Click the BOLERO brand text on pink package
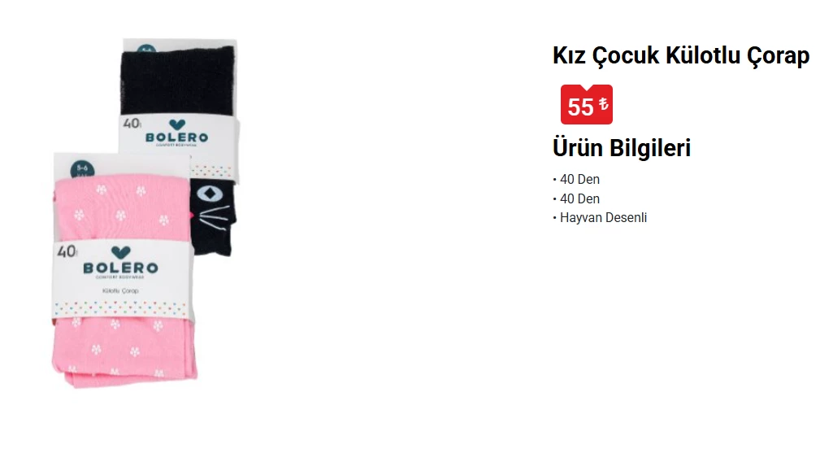Viewport: 820px width, 449px height. click(121, 268)
